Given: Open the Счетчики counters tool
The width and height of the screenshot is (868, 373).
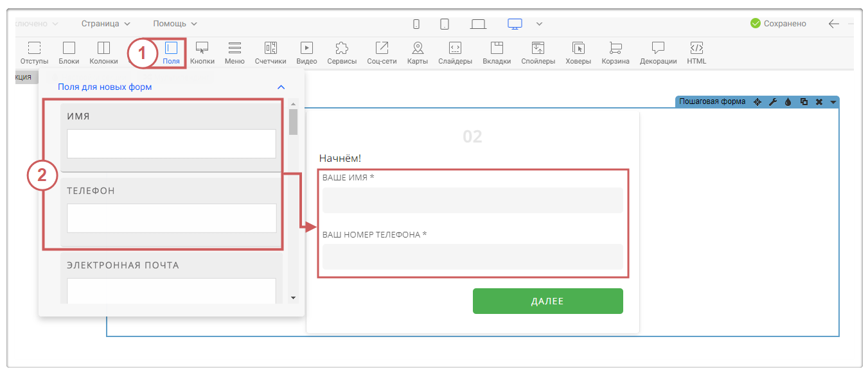Looking at the screenshot, I should point(270,53).
